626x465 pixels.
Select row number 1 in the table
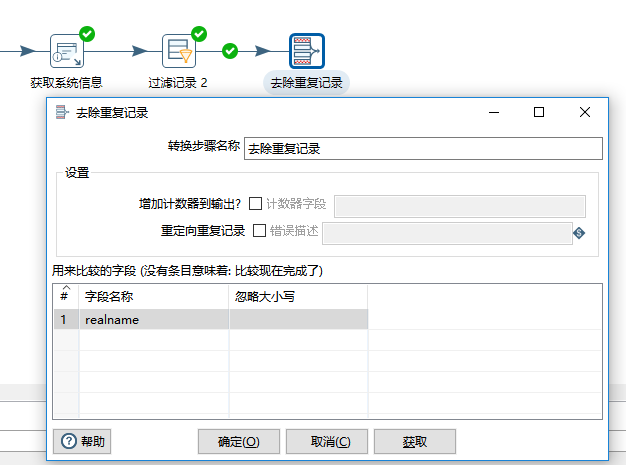(x=66, y=320)
